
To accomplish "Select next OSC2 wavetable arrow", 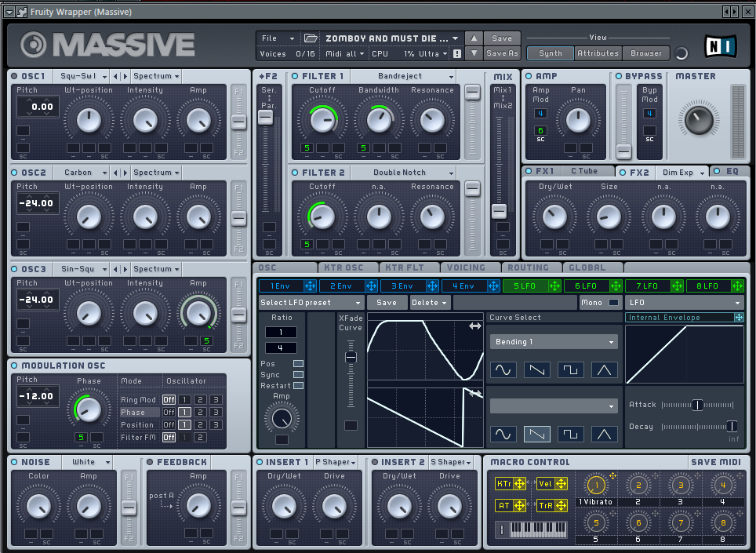I will click(x=125, y=173).
